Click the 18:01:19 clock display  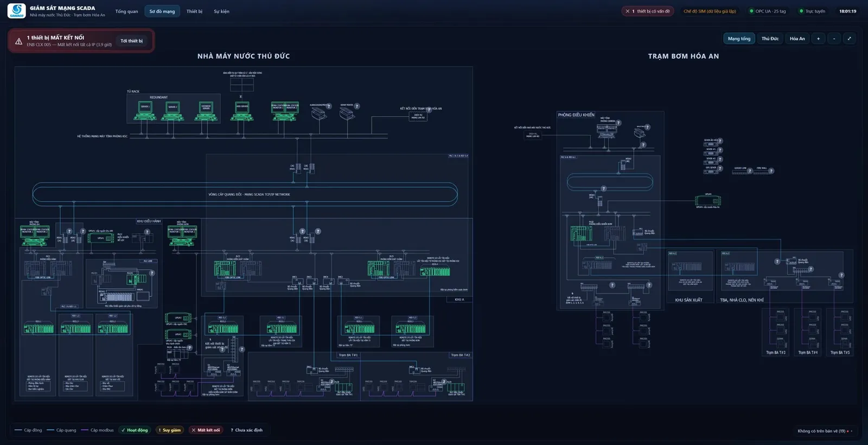847,11
